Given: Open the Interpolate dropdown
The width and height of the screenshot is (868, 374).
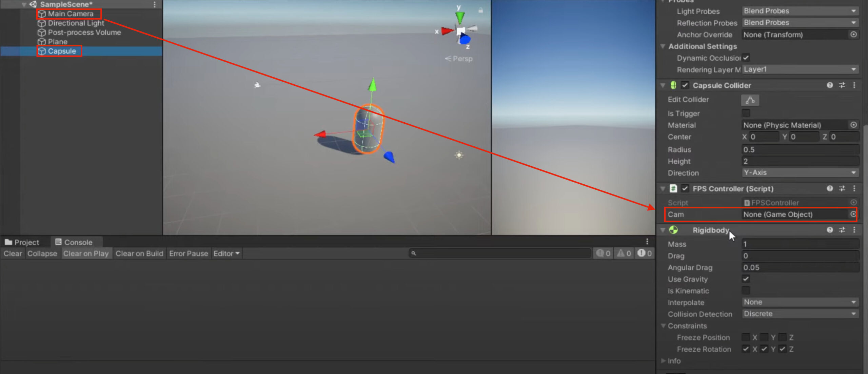Looking at the screenshot, I should tap(800, 302).
